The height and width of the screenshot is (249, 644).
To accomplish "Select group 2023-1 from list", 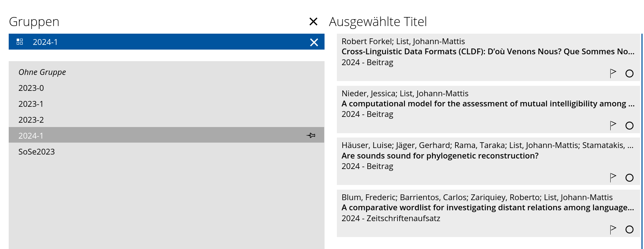I will pos(31,104).
